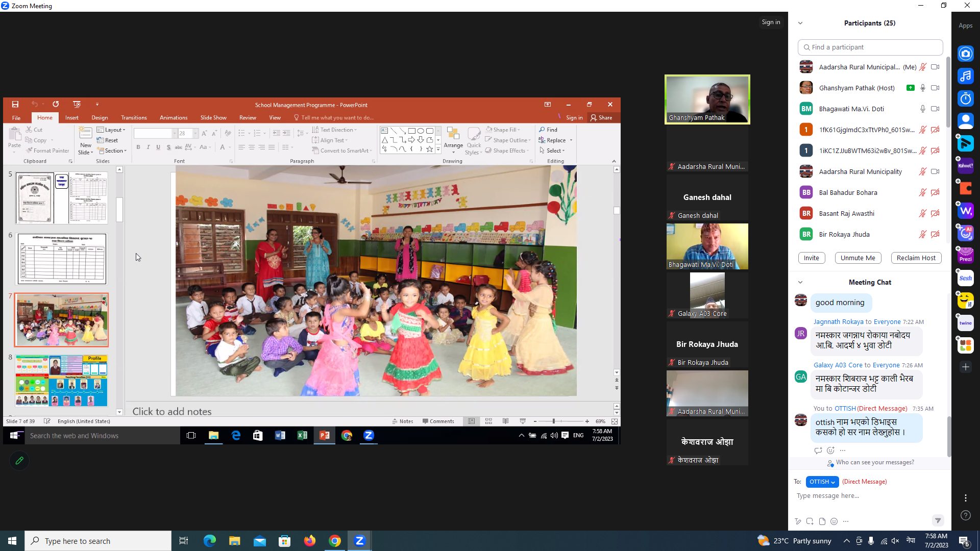The width and height of the screenshot is (980, 551).
Task: Click the Find a participant field
Action: click(870, 47)
